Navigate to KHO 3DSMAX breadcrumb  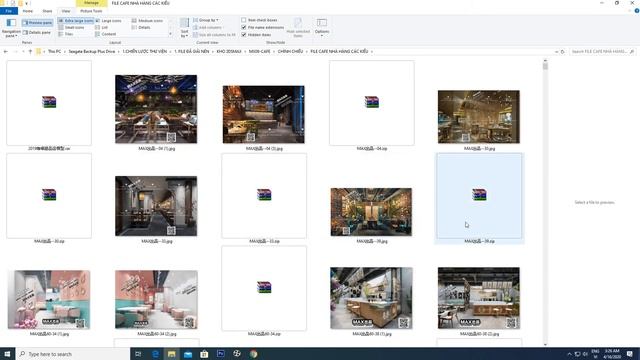coord(229,51)
